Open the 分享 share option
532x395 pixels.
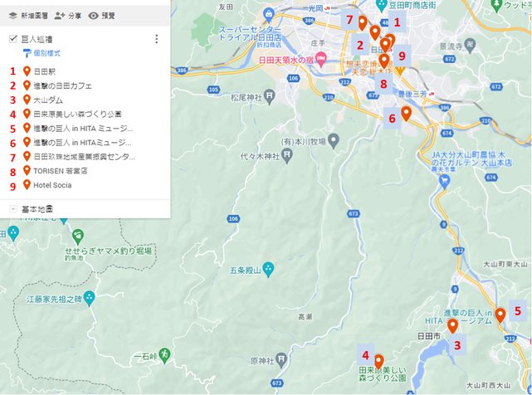60,15
